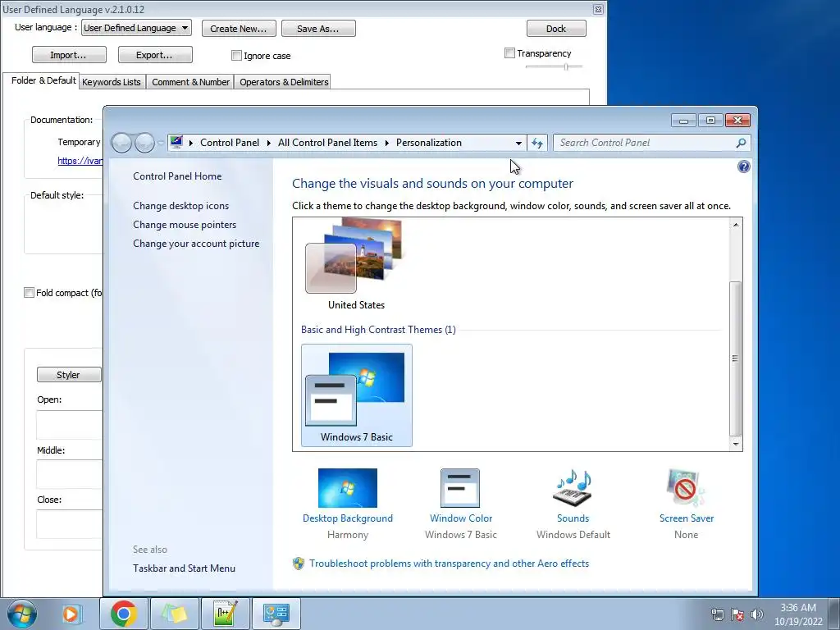Click theme list scroll up arrow
Viewport: 840px width, 630px height.
pyautogui.click(x=736, y=225)
